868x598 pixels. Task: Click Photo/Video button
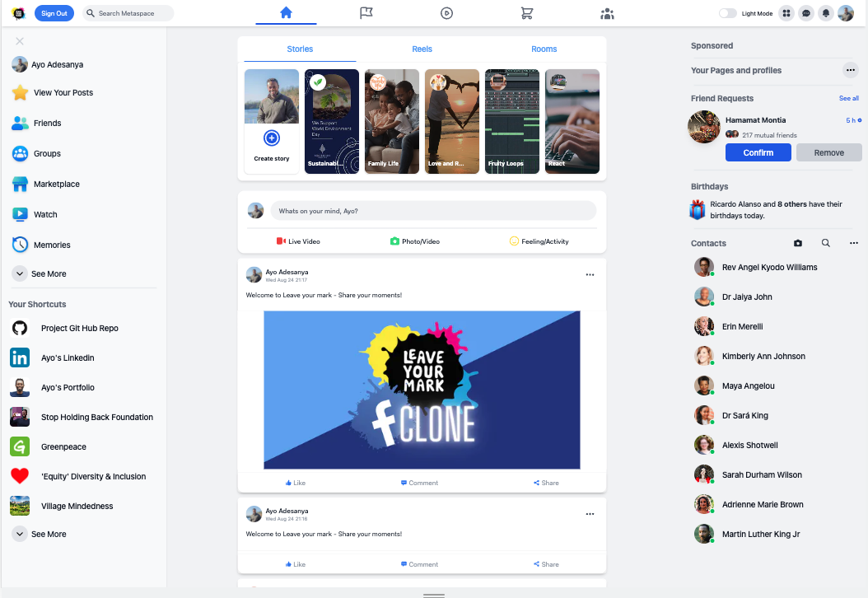coord(415,241)
